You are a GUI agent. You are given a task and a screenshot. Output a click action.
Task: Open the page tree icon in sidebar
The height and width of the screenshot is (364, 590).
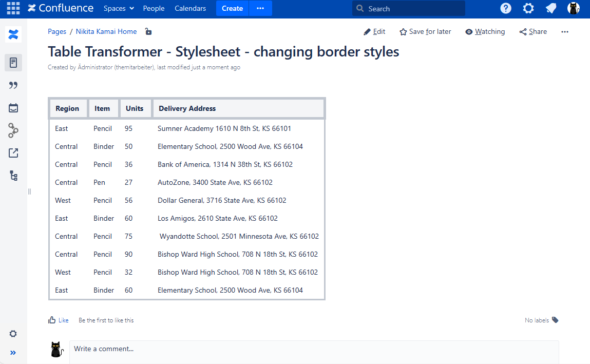[x=13, y=176]
